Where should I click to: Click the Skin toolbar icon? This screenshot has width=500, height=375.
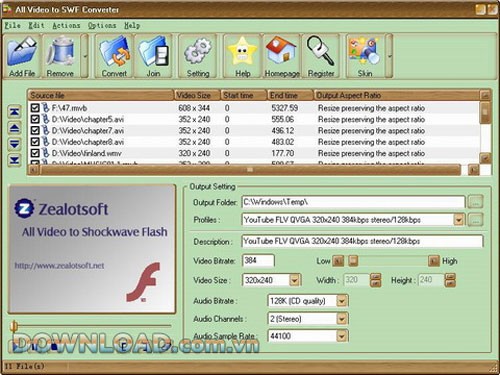365,56
